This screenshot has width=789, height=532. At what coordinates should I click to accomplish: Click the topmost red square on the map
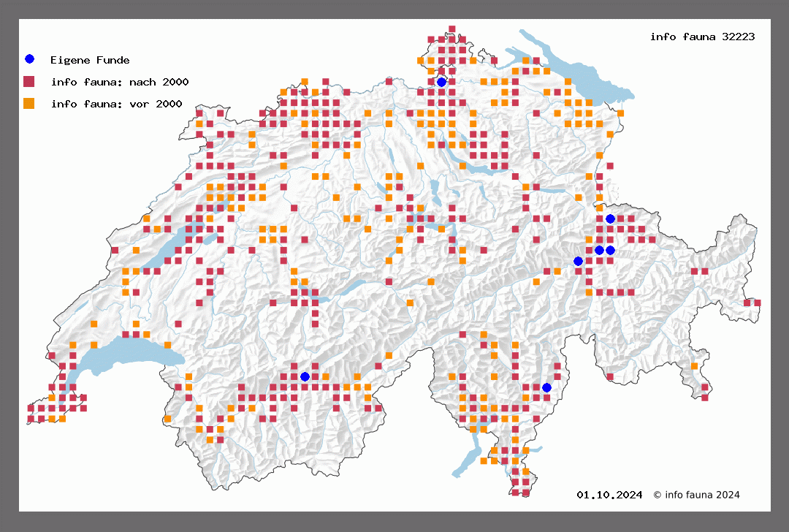[452, 29]
